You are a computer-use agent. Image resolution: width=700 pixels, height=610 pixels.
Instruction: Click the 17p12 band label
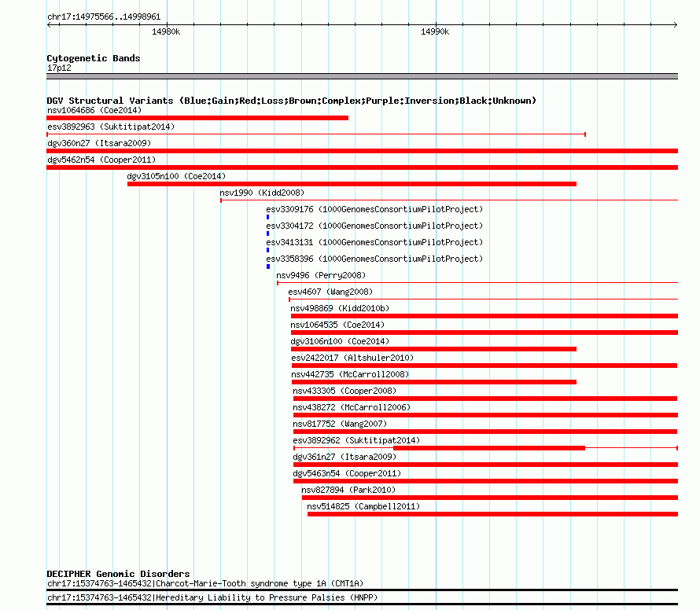pos(59,68)
